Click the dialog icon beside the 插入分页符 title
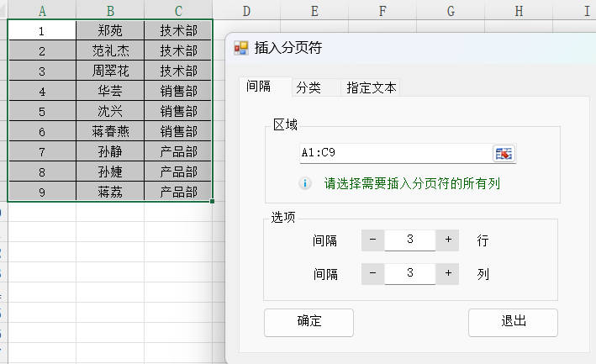Image resolution: width=596 pixels, height=364 pixels. [241, 48]
